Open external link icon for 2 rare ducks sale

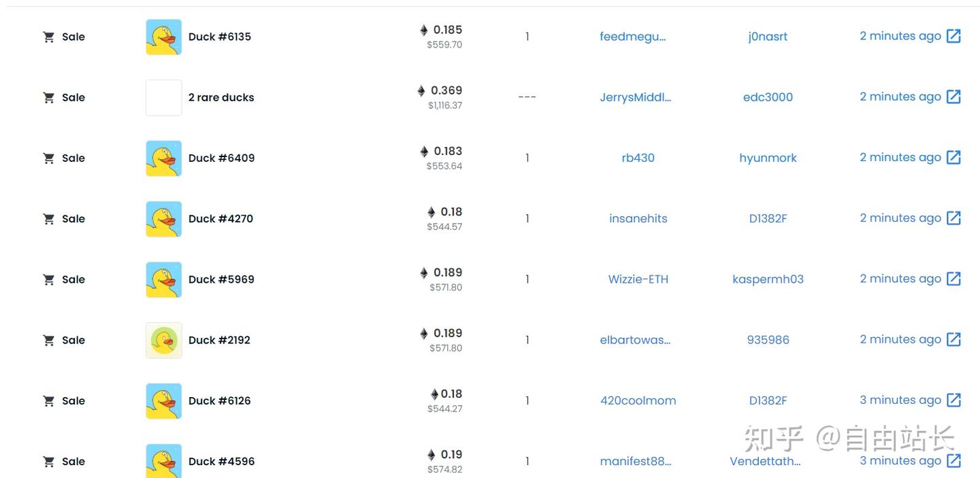953,97
